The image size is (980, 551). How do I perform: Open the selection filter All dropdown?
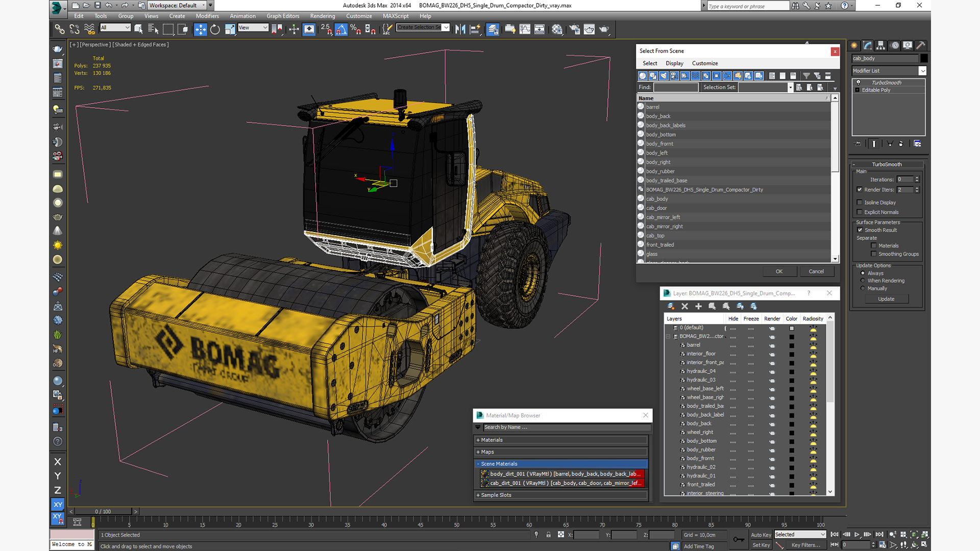click(115, 28)
